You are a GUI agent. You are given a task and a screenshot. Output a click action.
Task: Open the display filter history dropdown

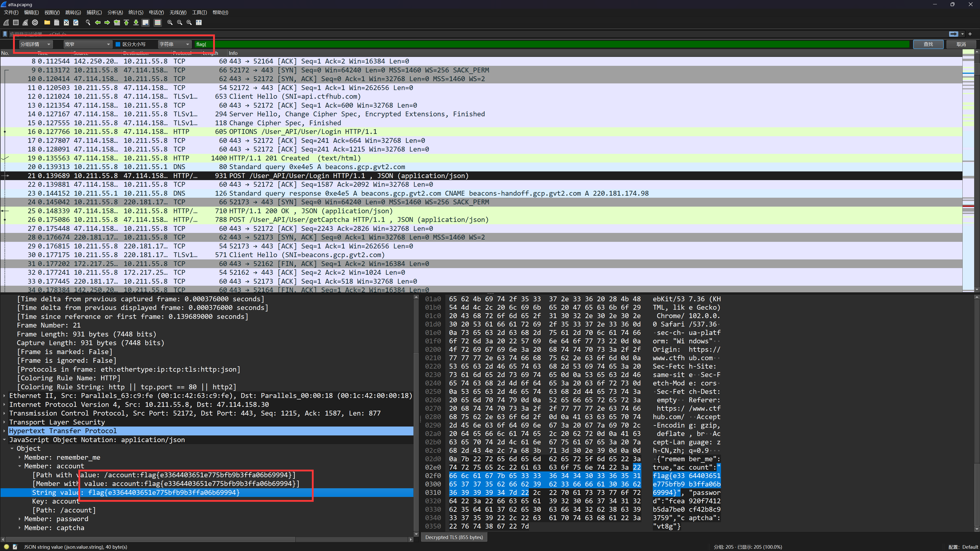[x=962, y=34]
